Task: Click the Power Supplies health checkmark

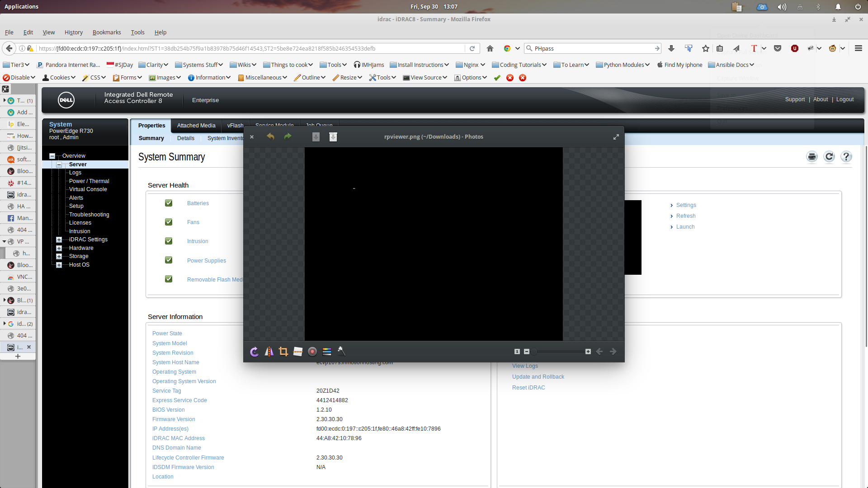Action: click(x=169, y=260)
